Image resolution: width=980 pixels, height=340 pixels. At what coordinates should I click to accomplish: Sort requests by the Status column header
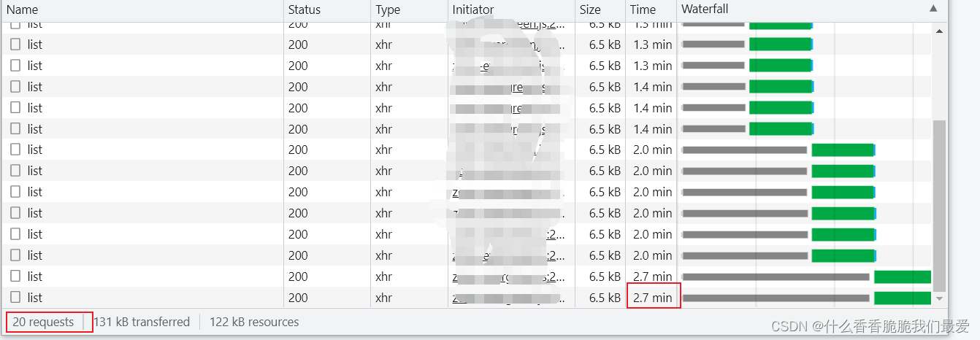pyautogui.click(x=304, y=10)
